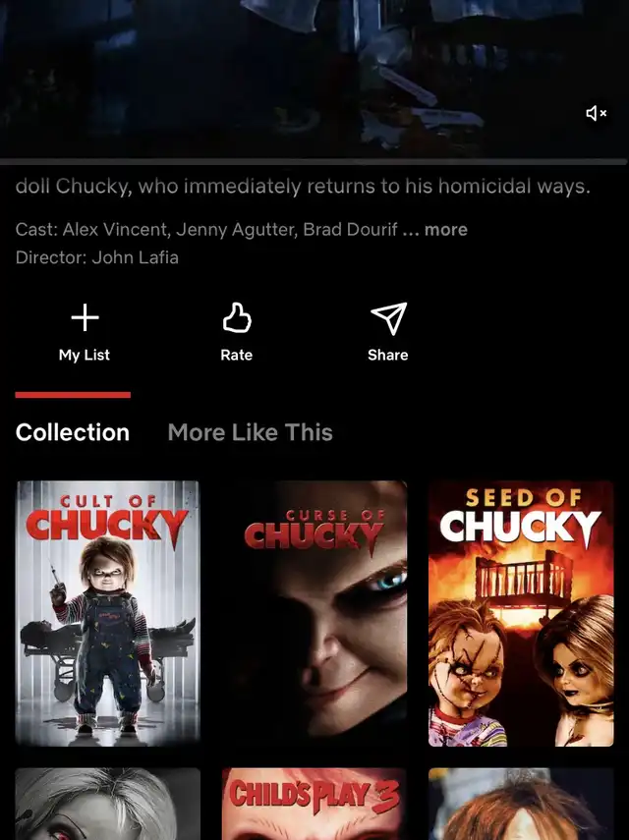Open the Curse of Chucky poster
This screenshot has width=629, height=840.
314,613
